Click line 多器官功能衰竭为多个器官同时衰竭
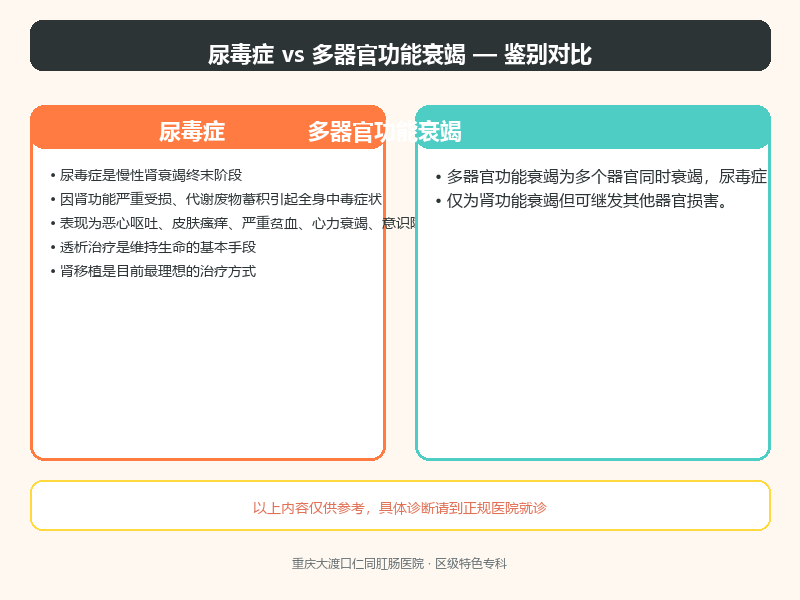The image size is (800, 600). (602, 177)
